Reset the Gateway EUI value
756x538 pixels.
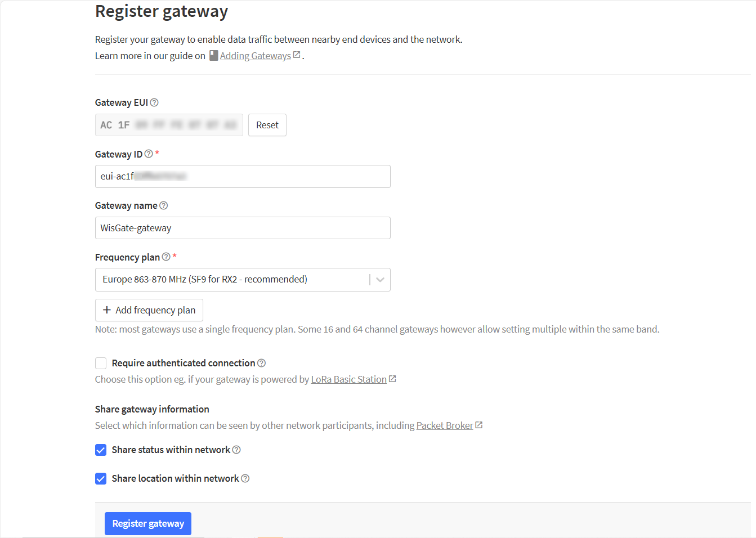(x=267, y=125)
